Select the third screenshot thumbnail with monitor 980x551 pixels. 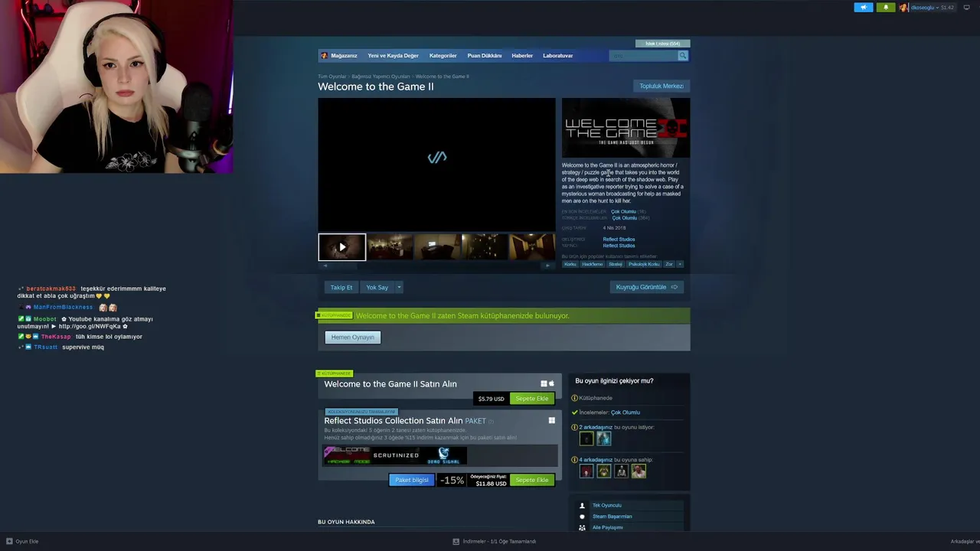point(437,247)
